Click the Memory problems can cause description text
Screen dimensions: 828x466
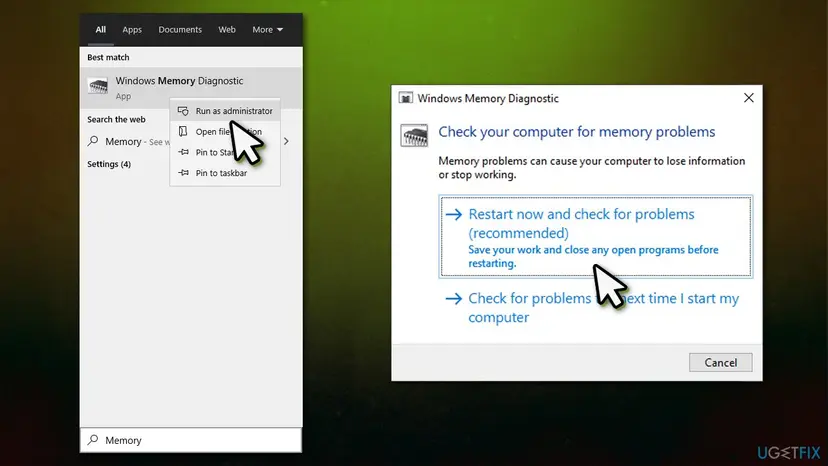pos(592,167)
